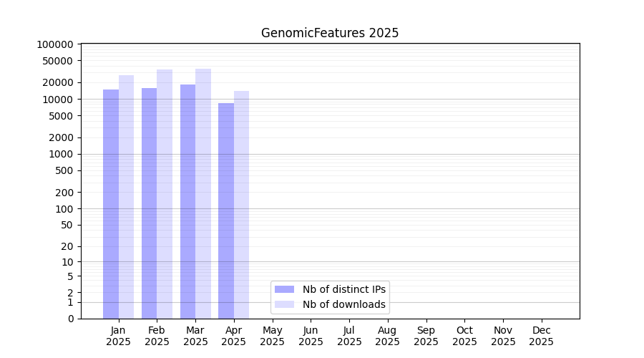644x358 pixels.
Task: Click the light blue downloads legend swatch
Action: (284, 304)
